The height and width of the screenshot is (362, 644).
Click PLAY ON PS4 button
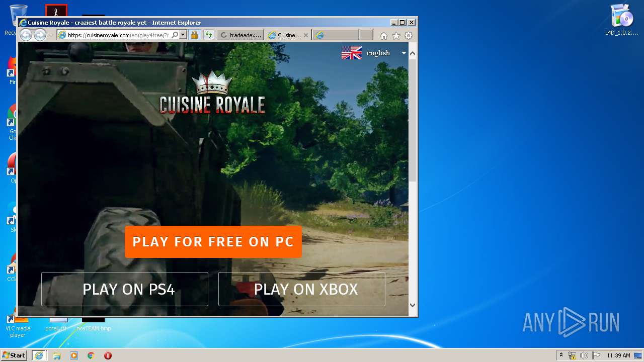coord(125,289)
